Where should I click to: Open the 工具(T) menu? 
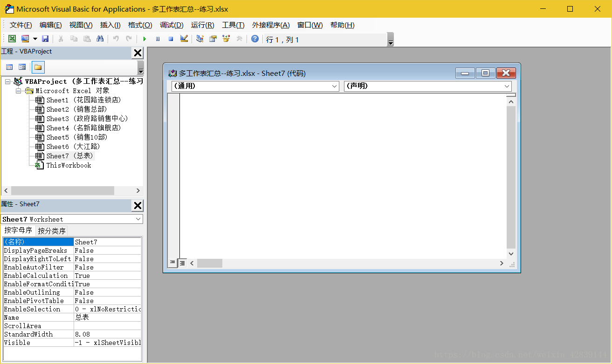point(233,25)
